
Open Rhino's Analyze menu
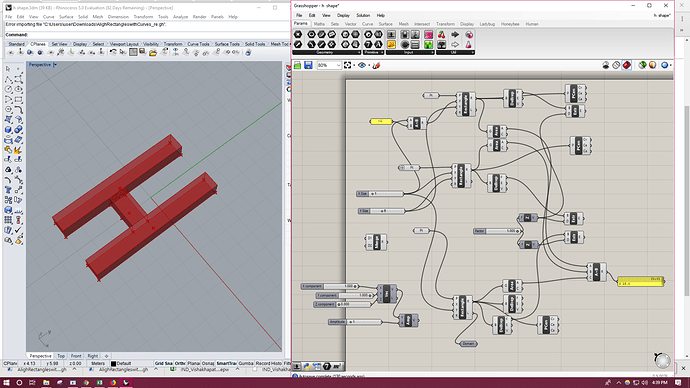point(180,17)
